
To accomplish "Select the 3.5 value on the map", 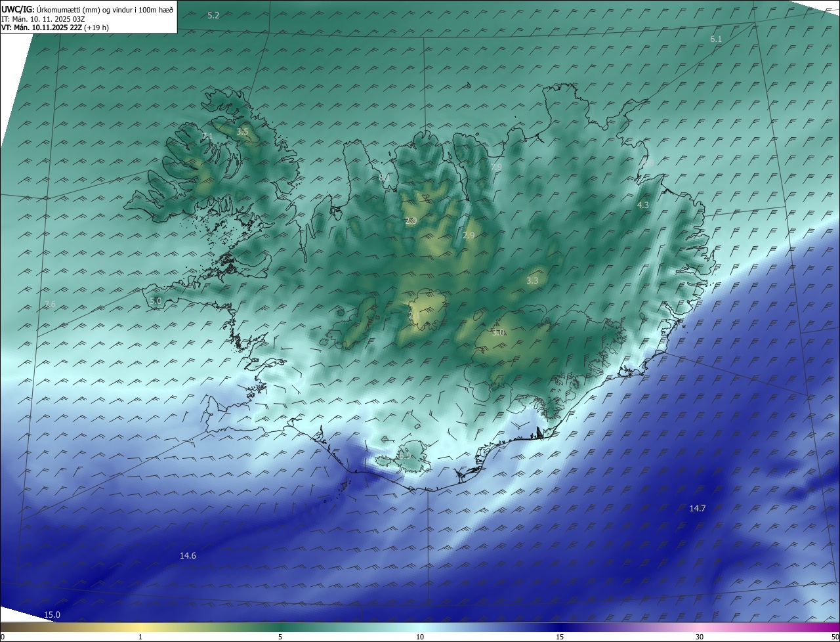I will tap(242, 132).
